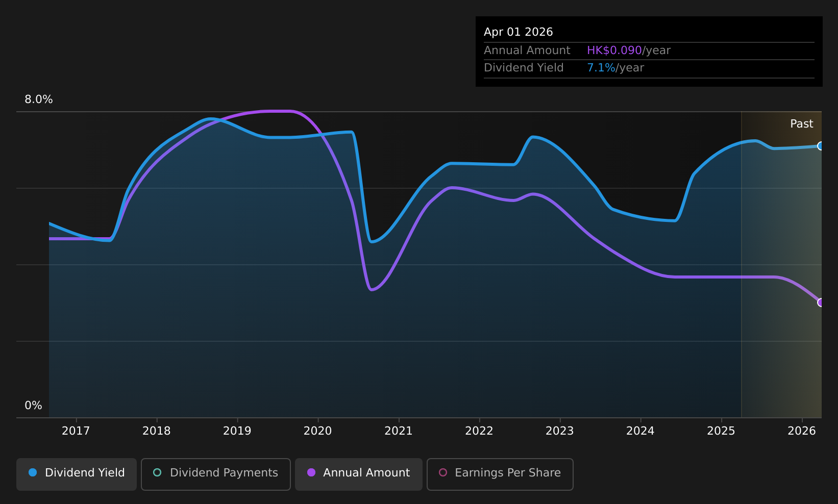Click the purple Annual Amount legend dot
The image size is (838, 504).
tap(311, 472)
